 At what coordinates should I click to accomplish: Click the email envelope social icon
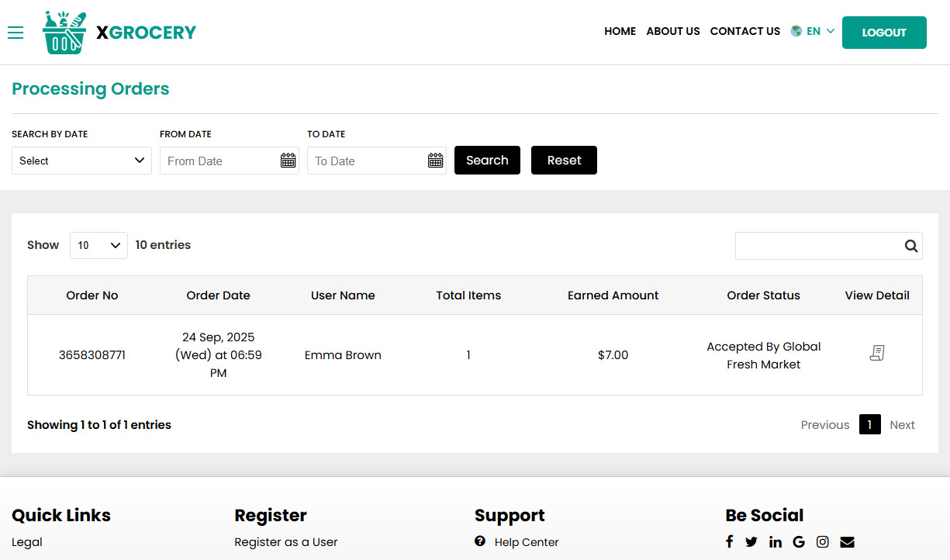click(847, 542)
